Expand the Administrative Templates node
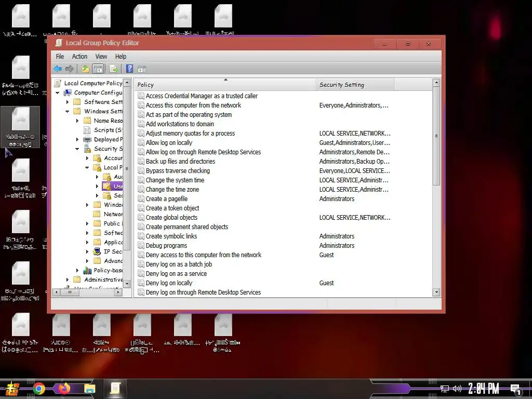The width and height of the screenshot is (532, 399). tap(67, 280)
